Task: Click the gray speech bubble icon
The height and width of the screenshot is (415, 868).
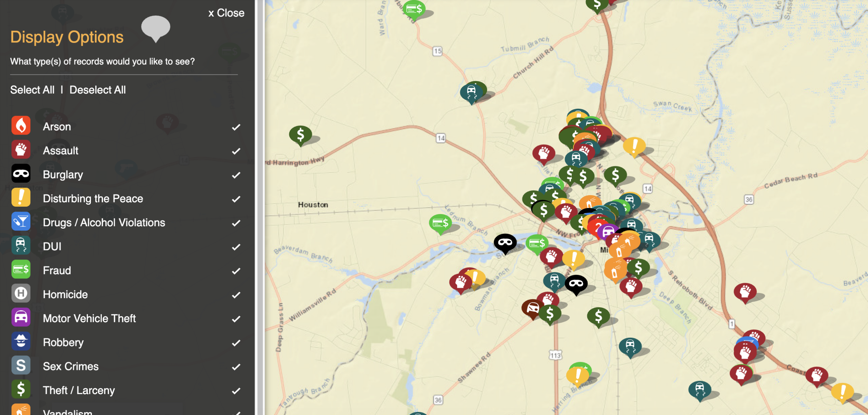Action: [x=156, y=27]
